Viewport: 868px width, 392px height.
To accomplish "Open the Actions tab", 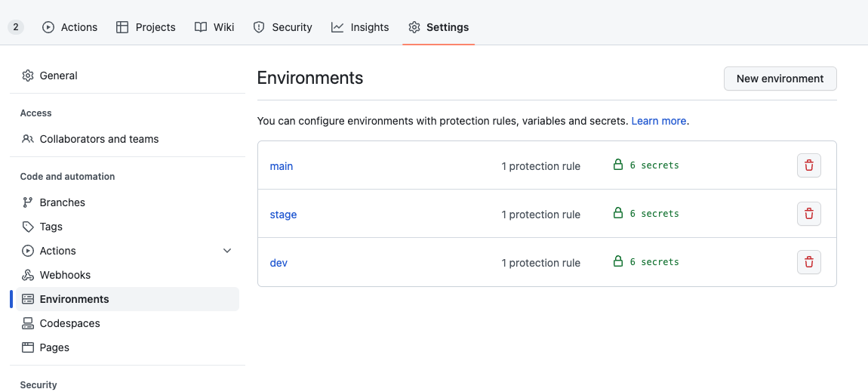I will tap(69, 27).
